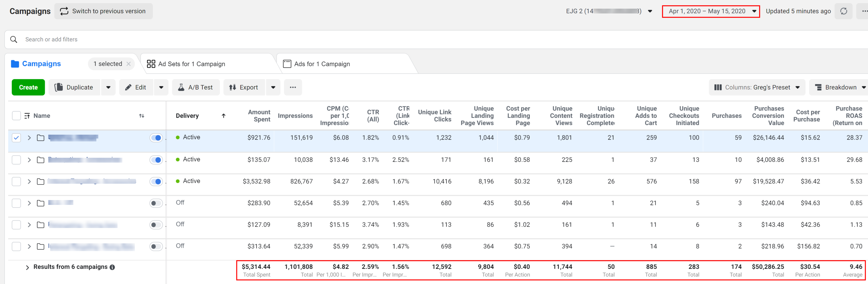Screen dimensions: 868x284
Task: Turn on the $283.90 campaign toggle
Action: point(156,203)
